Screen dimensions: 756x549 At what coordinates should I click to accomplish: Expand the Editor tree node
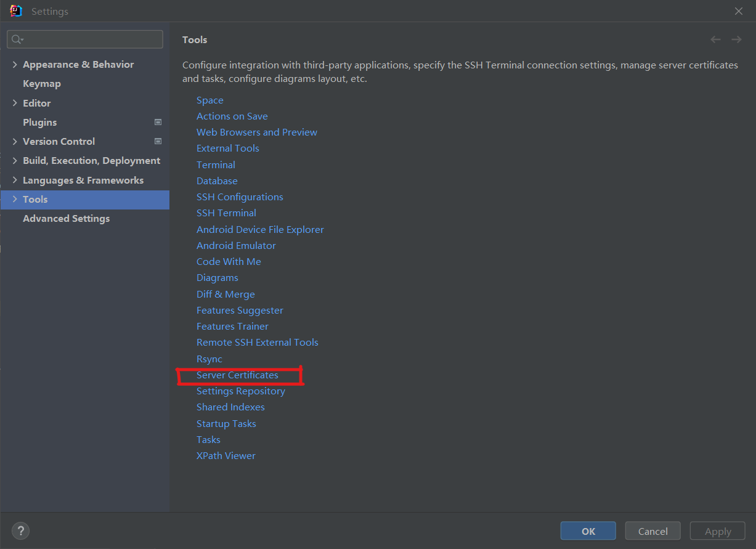coord(15,103)
